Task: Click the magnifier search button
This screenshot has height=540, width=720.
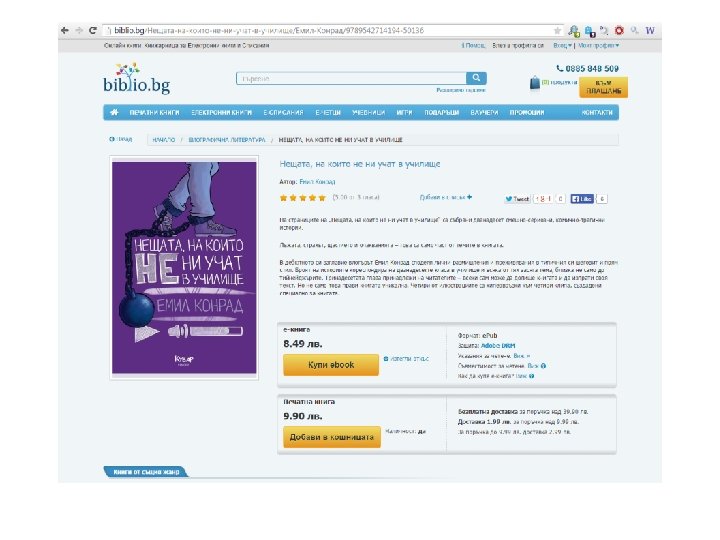Action: click(476, 78)
